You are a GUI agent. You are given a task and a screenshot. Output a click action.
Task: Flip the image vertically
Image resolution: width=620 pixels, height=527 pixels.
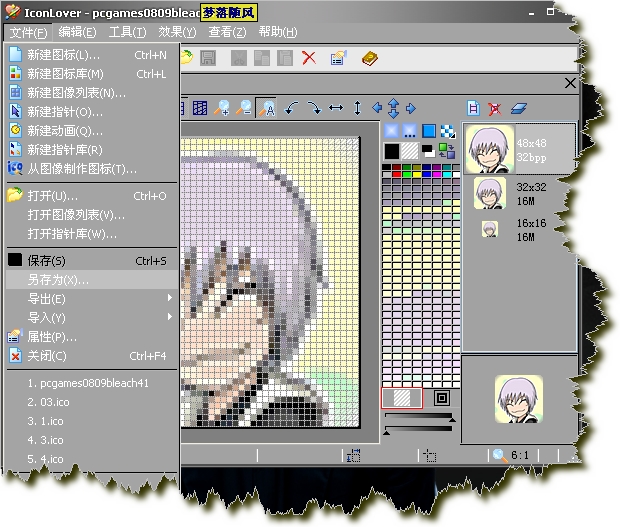(357, 108)
